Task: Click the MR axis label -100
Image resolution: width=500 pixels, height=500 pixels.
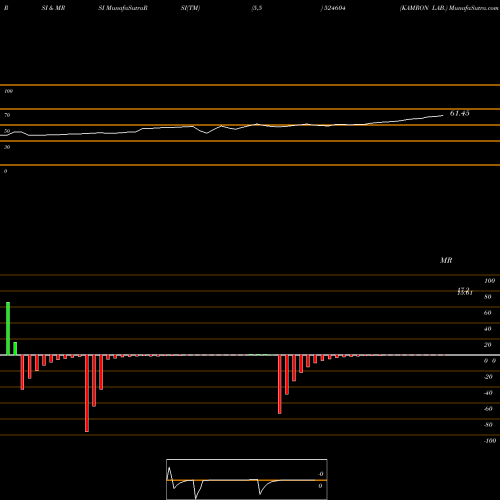Action: 490,441
